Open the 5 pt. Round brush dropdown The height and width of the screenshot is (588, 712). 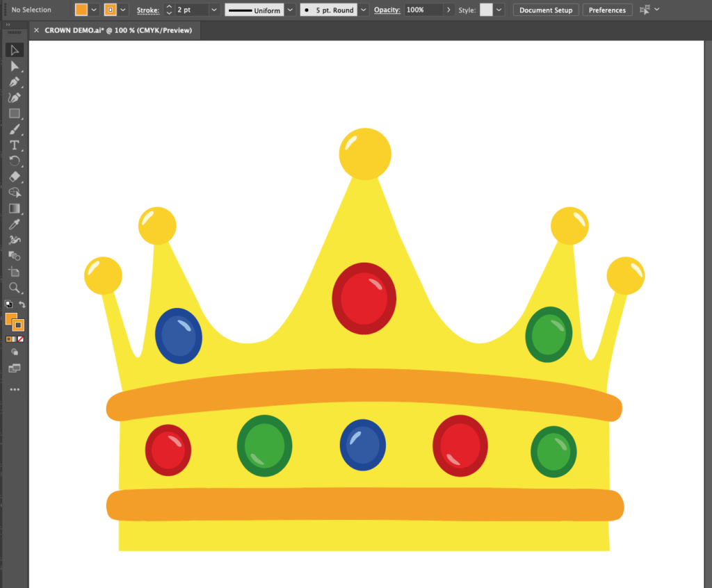(x=364, y=10)
